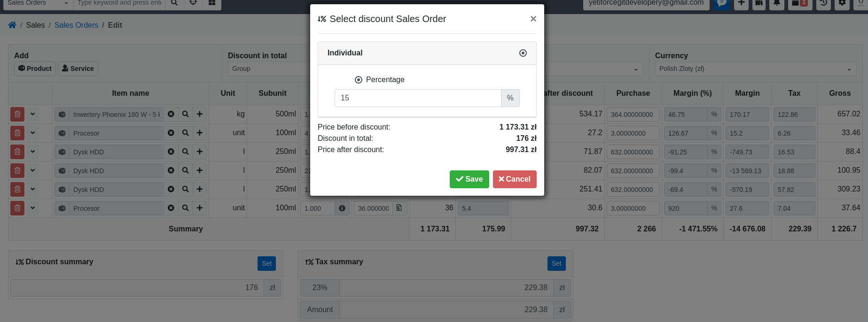Click the 23% tax rate label

pyautogui.click(x=320, y=288)
